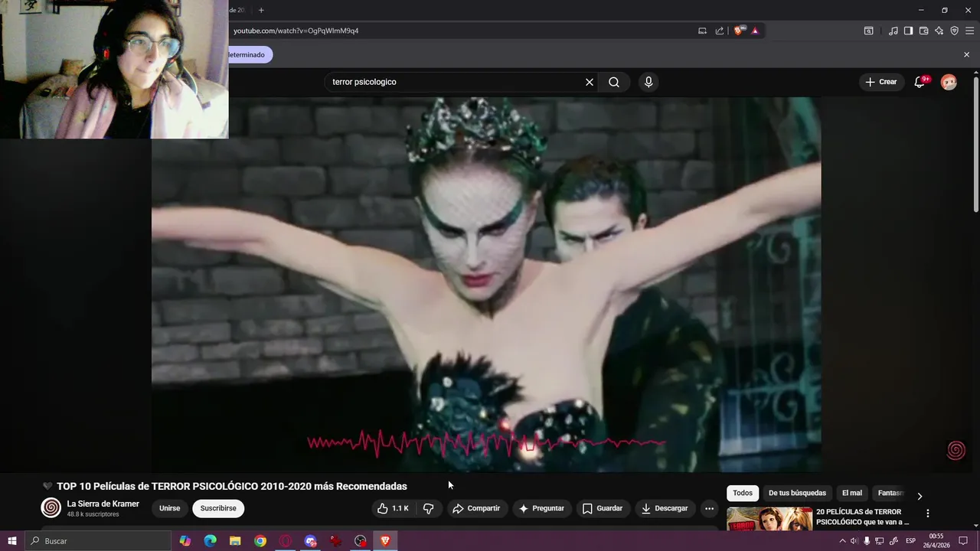This screenshot has height=551, width=980.
Task: Open Brave Leo AI sparkle icon
Action: point(939,31)
